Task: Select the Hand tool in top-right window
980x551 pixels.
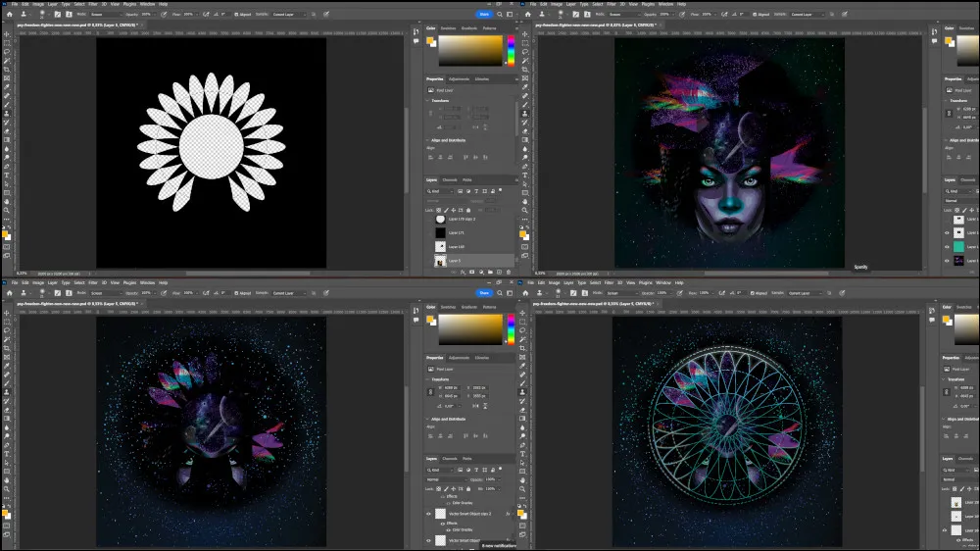Action: pos(525,201)
